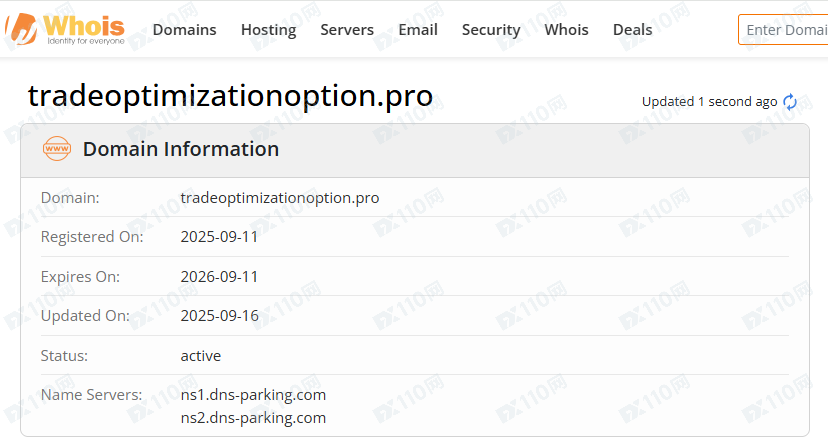The width and height of the screenshot is (828, 437).
Task: Go to the Email menu item
Action: tap(418, 30)
